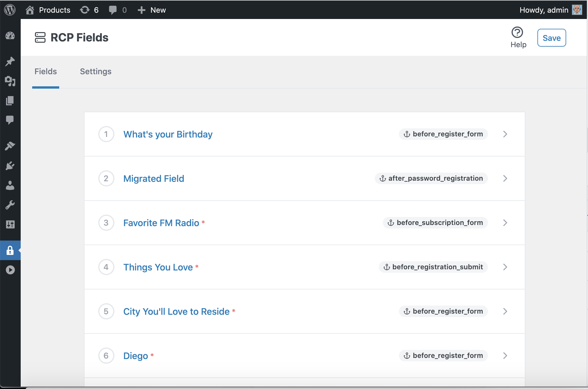Open Comments via the speech bubble icon

[x=10, y=120]
